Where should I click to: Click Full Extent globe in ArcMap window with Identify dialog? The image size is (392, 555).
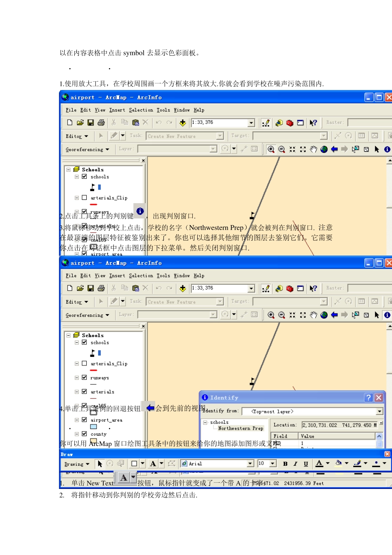[324, 315]
